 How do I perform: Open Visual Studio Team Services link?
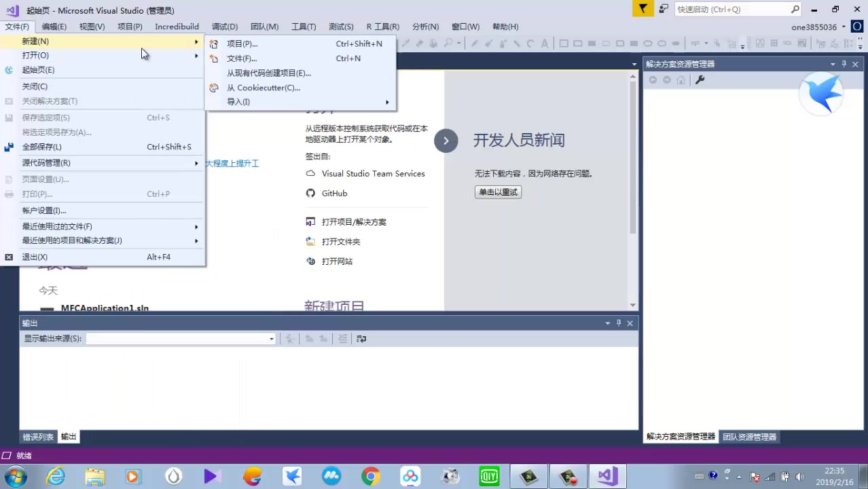(373, 174)
